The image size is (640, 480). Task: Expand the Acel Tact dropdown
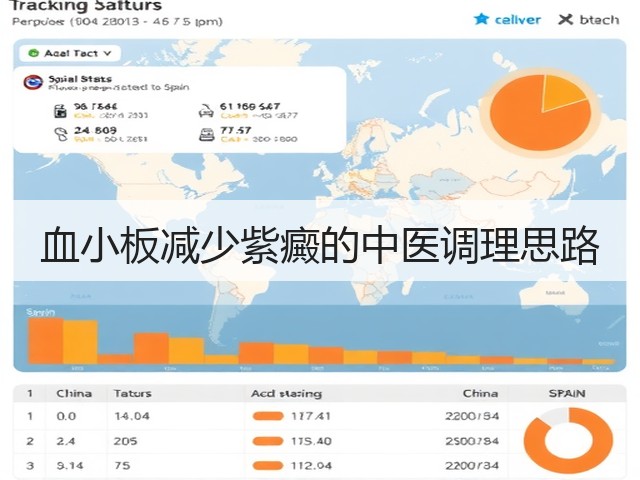pyautogui.click(x=70, y=53)
